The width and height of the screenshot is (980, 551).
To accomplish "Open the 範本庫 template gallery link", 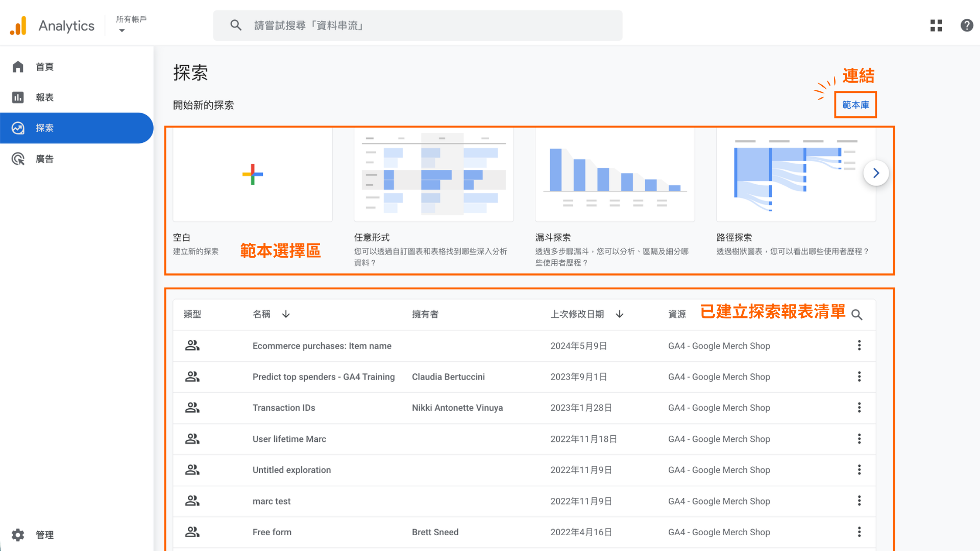I will click(855, 105).
